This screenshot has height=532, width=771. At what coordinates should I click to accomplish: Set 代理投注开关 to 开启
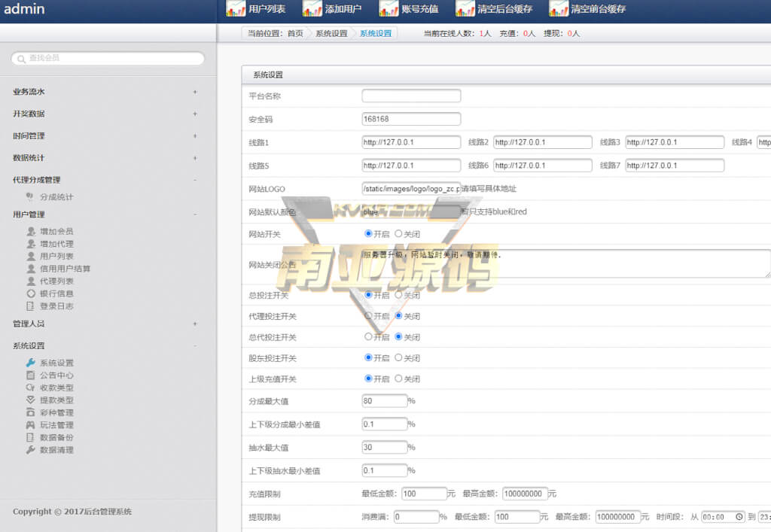click(368, 316)
